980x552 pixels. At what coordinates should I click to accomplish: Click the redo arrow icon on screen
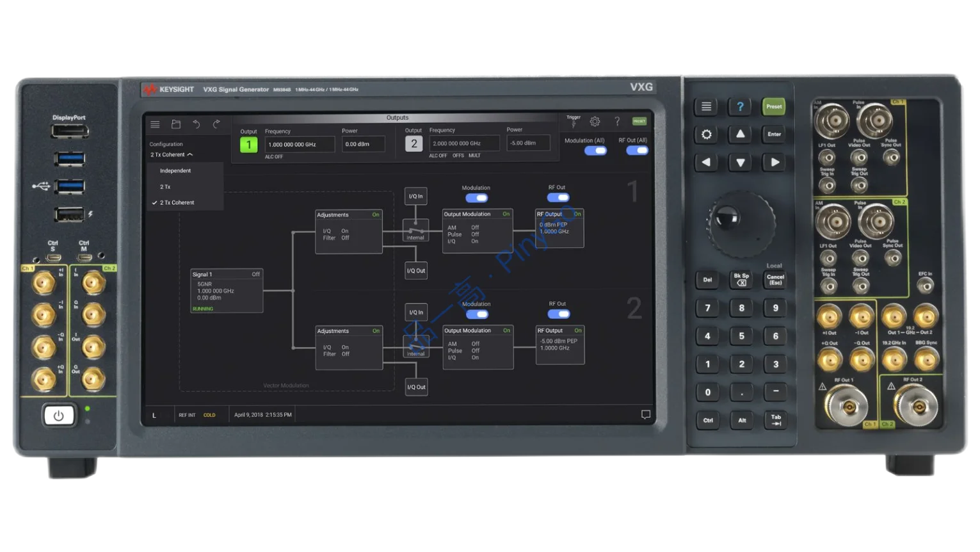(216, 124)
